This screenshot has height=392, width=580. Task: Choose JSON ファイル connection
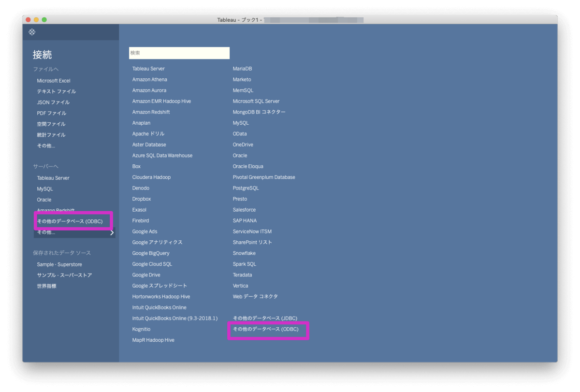click(x=53, y=102)
